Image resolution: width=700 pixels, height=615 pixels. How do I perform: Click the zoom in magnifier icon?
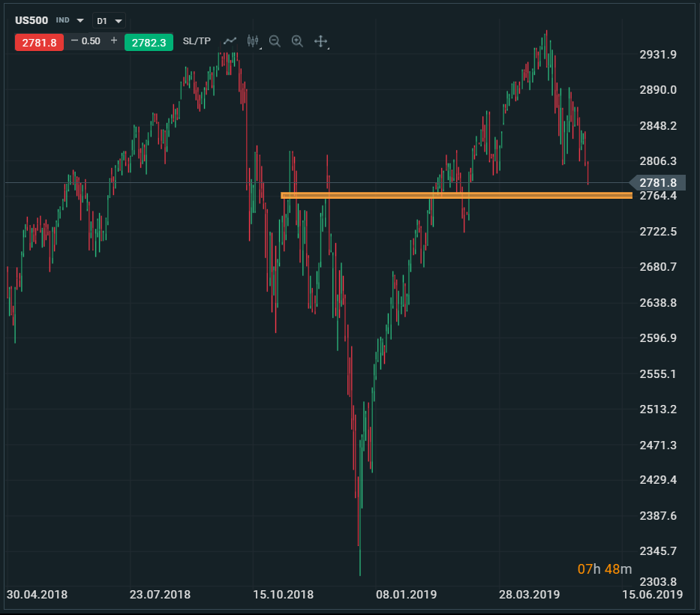(x=297, y=41)
